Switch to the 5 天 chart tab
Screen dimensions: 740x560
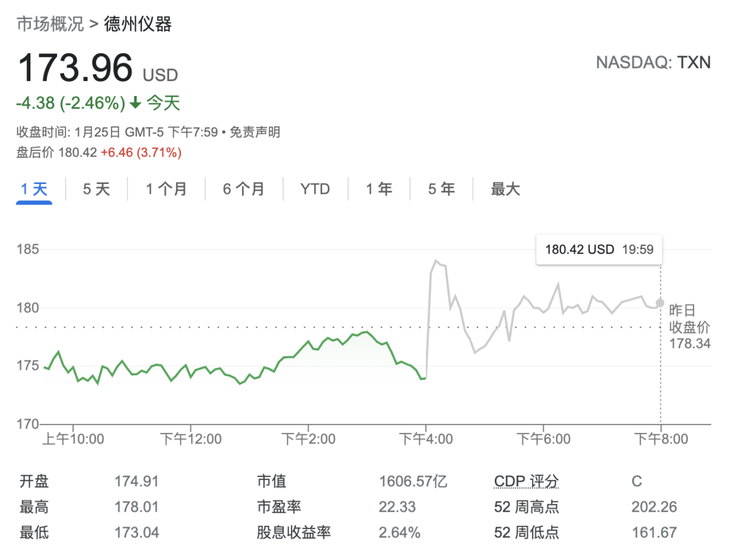96,190
